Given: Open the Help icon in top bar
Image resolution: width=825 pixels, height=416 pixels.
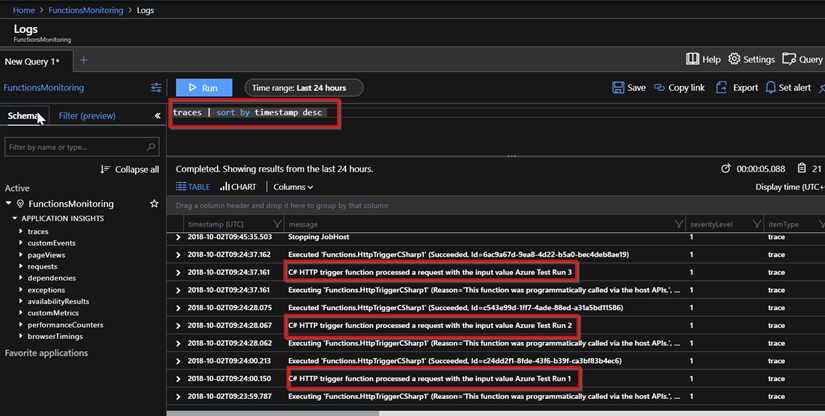Looking at the screenshot, I should click(692, 59).
